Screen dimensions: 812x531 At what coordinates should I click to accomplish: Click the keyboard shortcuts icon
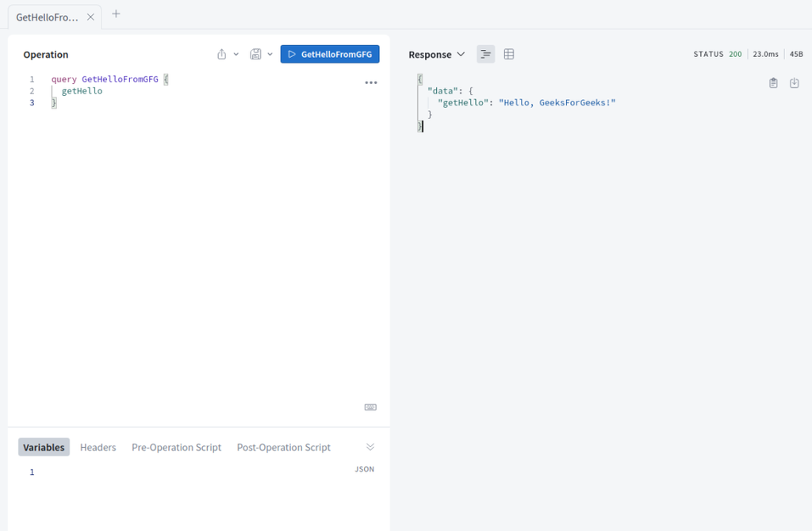(x=370, y=407)
